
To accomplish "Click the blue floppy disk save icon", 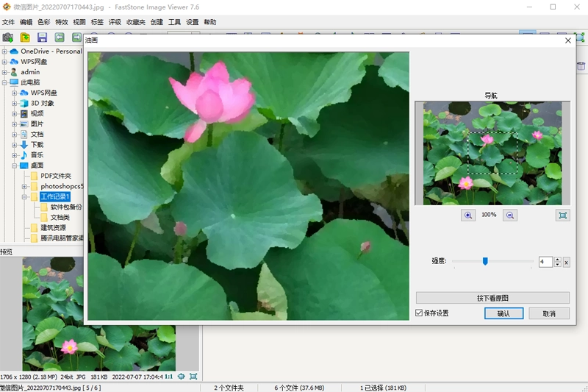I will click(42, 37).
